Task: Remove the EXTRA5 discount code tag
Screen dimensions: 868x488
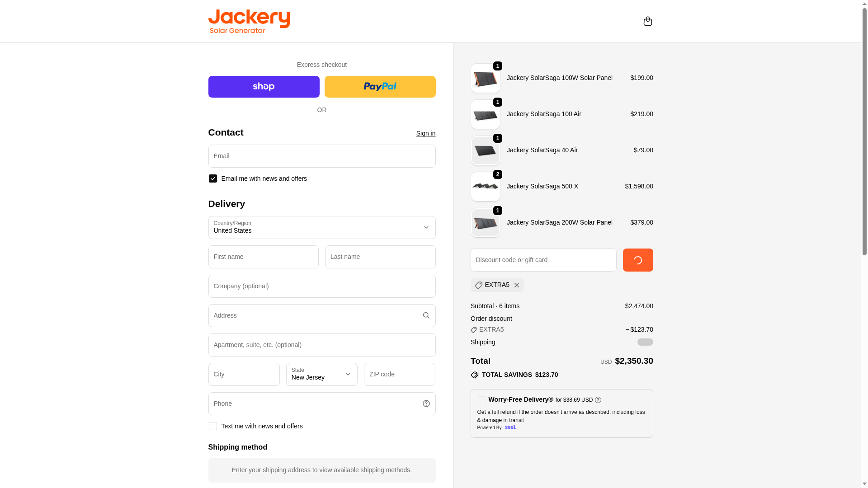Action: click(x=517, y=285)
